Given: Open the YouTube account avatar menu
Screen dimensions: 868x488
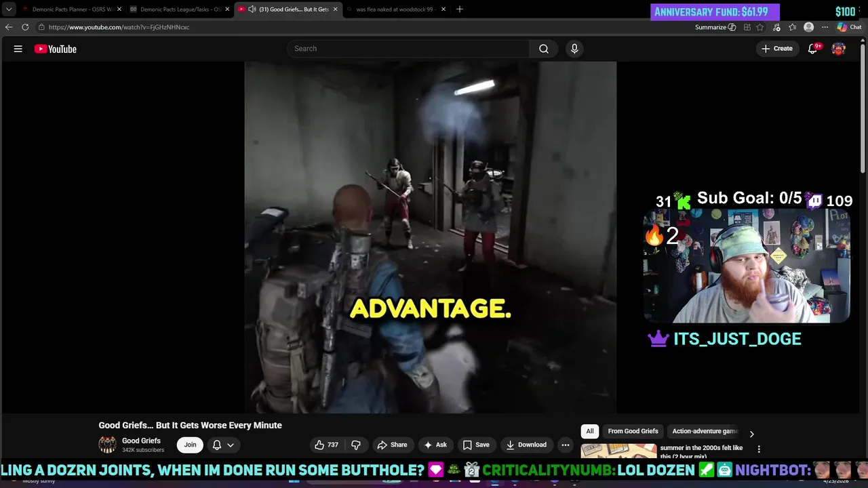Looking at the screenshot, I should tap(839, 49).
